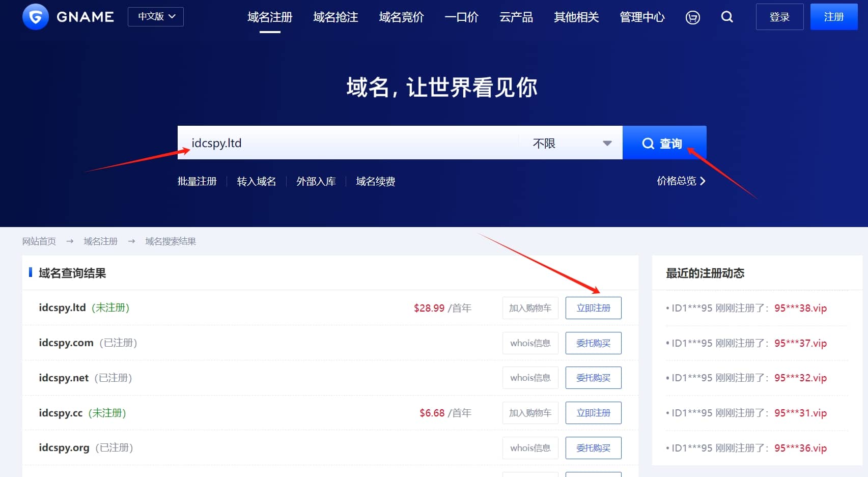This screenshot has width=868, height=477.
Task: Open the 域名续费 link
Action: (376, 181)
